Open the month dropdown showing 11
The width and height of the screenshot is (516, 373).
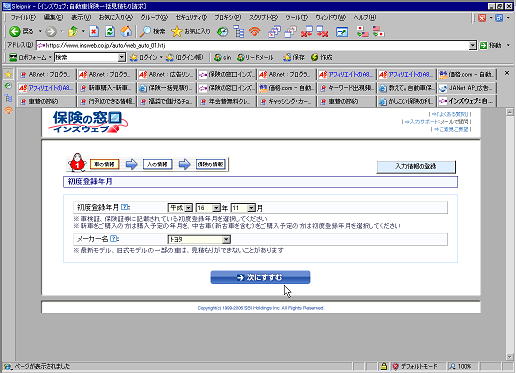click(243, 208)
